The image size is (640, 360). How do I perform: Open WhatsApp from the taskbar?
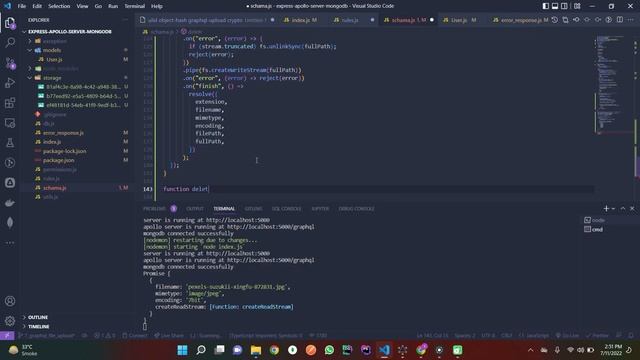[x=329, y=350]
